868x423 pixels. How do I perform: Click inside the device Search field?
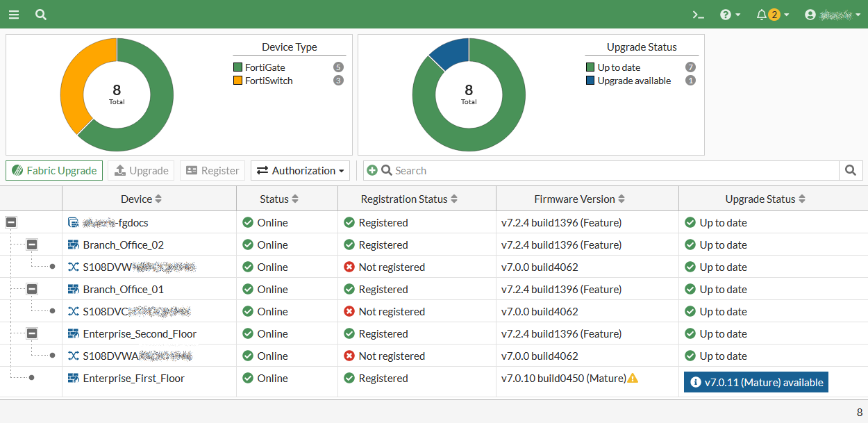click(x=611, y=171)
